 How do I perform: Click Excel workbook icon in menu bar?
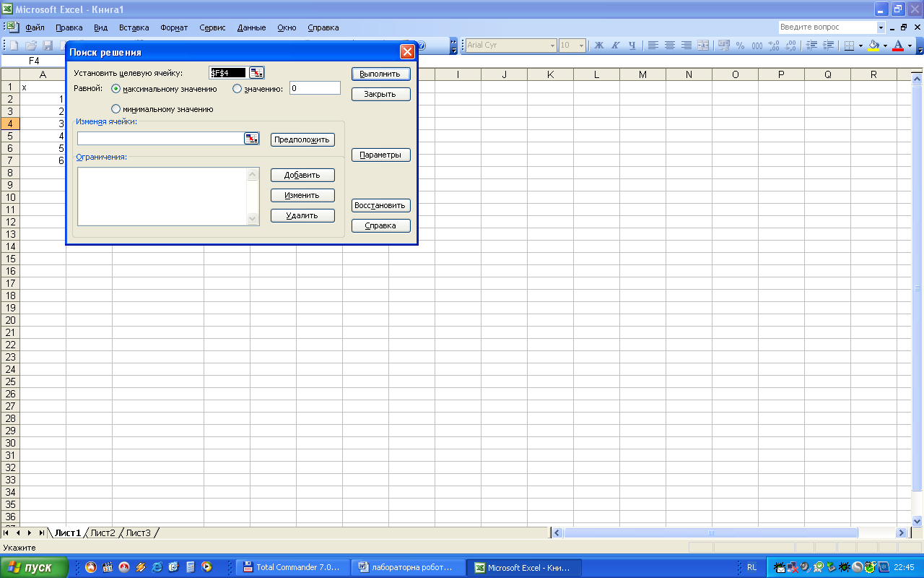click(12, 27)
